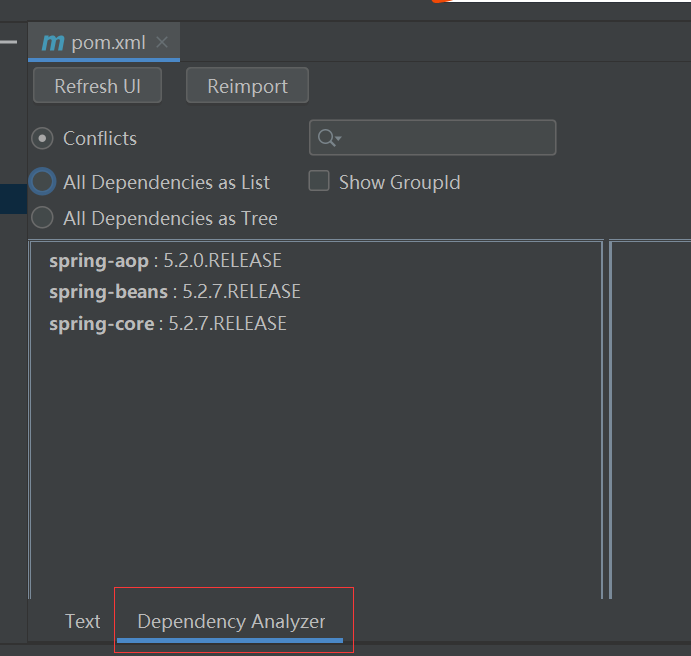Focus the dependency search field
The width and height of the screenshot is (691, 656).
pyautogui.click(x=432, y=137)
